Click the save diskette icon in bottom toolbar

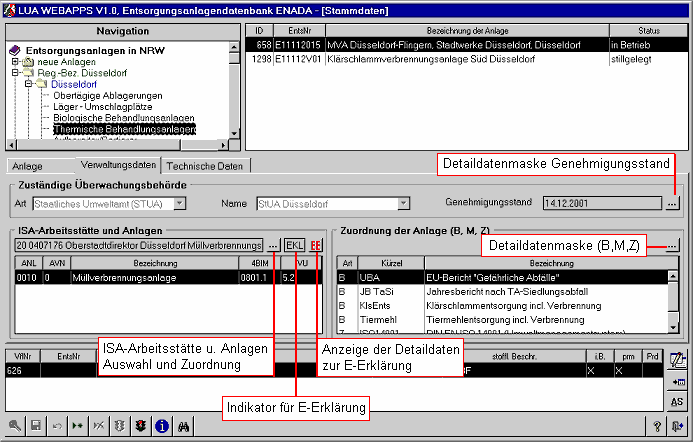coord(35,426)
